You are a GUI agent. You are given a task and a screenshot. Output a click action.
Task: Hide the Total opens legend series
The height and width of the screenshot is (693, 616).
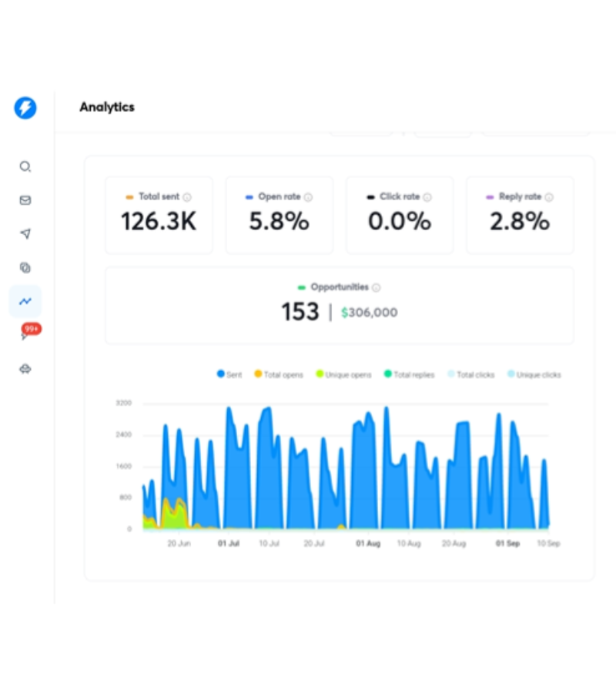coord(279,375)
